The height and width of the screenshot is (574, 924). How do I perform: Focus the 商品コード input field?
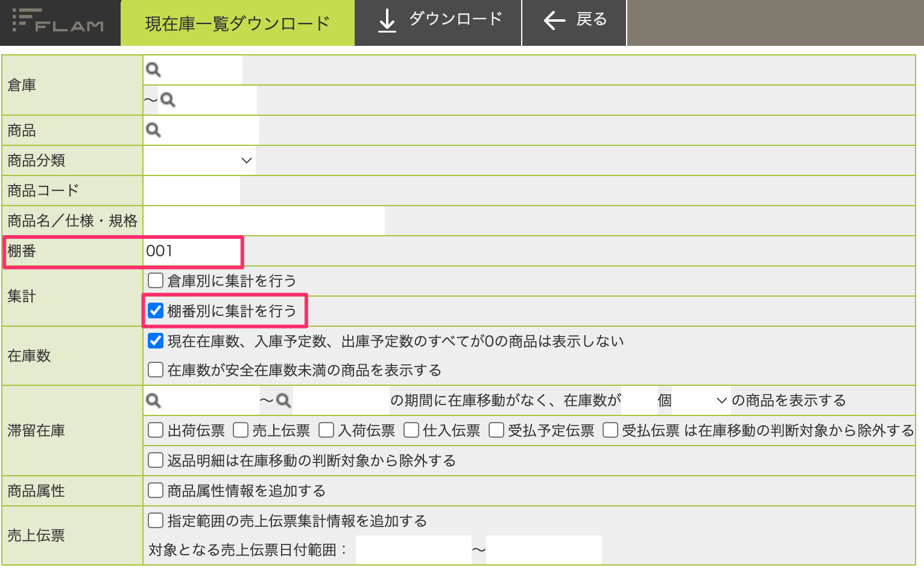pyautogui.click(x=192, y=191)
